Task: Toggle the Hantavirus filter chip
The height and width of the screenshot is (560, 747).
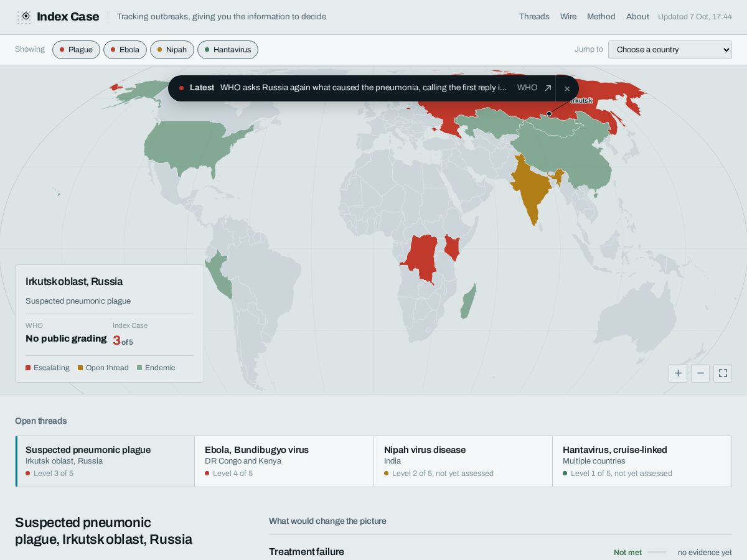Action: 228,50
